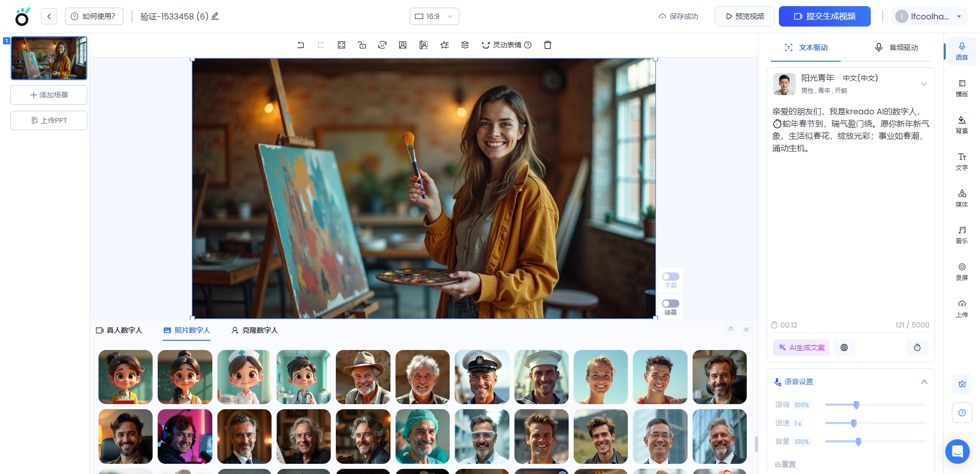Expand the 阳光青年 voice selector

[x=923, y=84]
